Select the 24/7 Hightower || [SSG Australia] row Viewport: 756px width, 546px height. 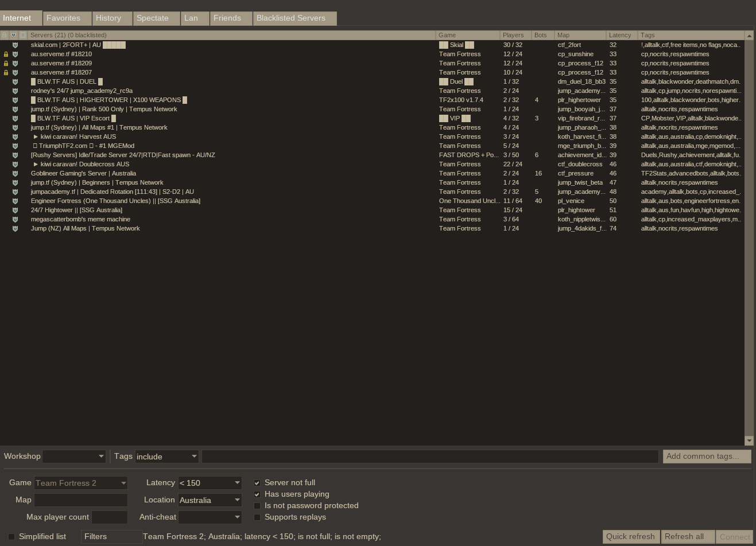pos(372,210)
